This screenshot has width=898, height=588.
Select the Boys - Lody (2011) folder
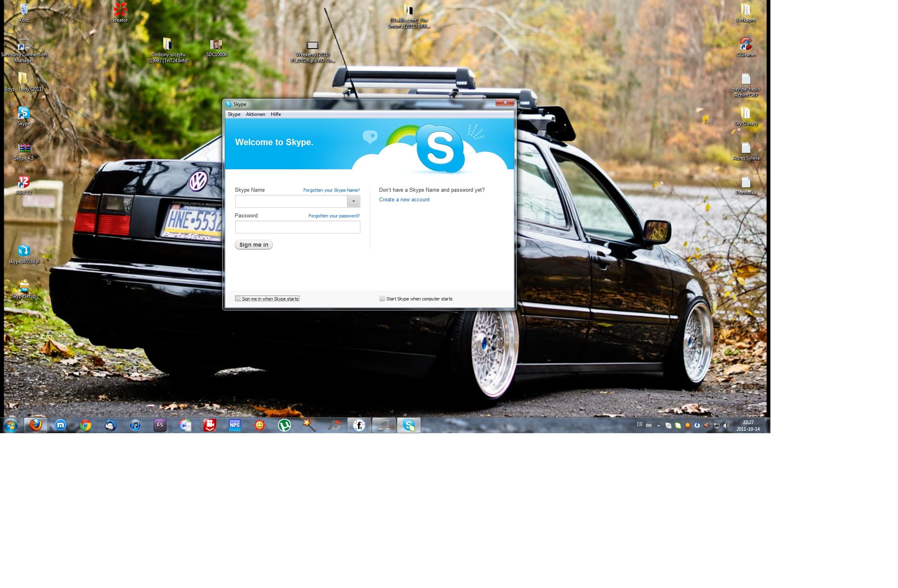[x=24, y=82]
